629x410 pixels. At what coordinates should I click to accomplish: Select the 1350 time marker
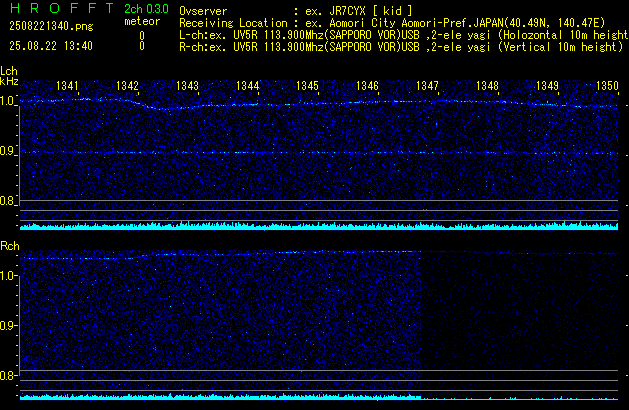point(607,86)
